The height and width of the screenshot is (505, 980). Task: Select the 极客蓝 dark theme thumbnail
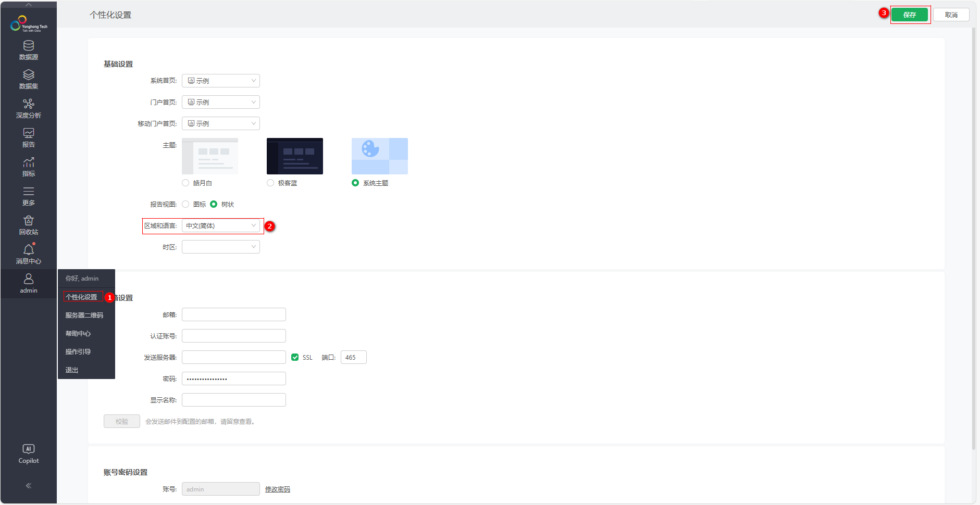point(295,156)
